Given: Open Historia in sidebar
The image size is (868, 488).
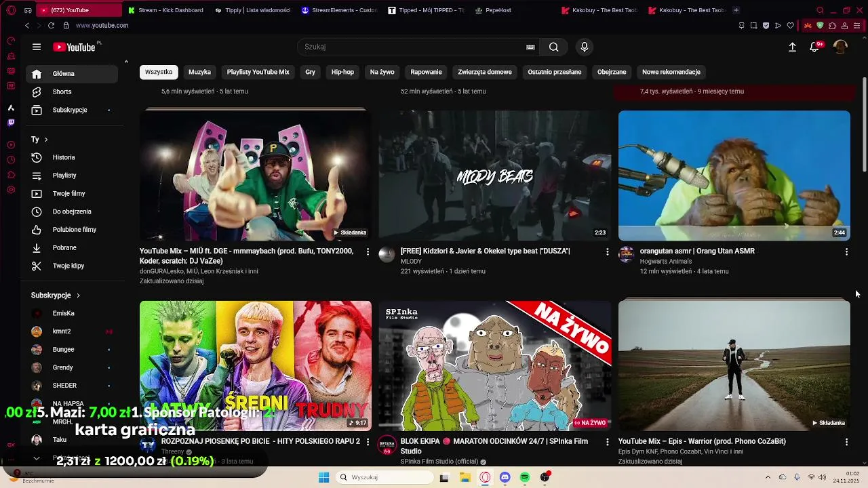Looking at the screenshot, I should coord(72,157).
